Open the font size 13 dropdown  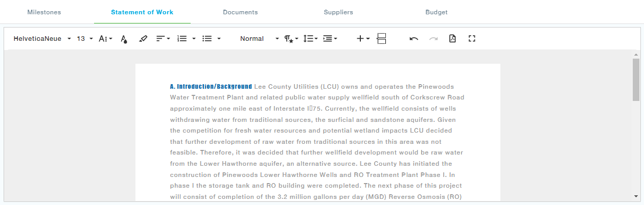point(85,39)
